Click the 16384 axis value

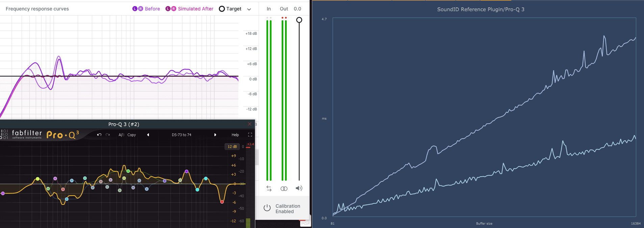click(636, 224)
